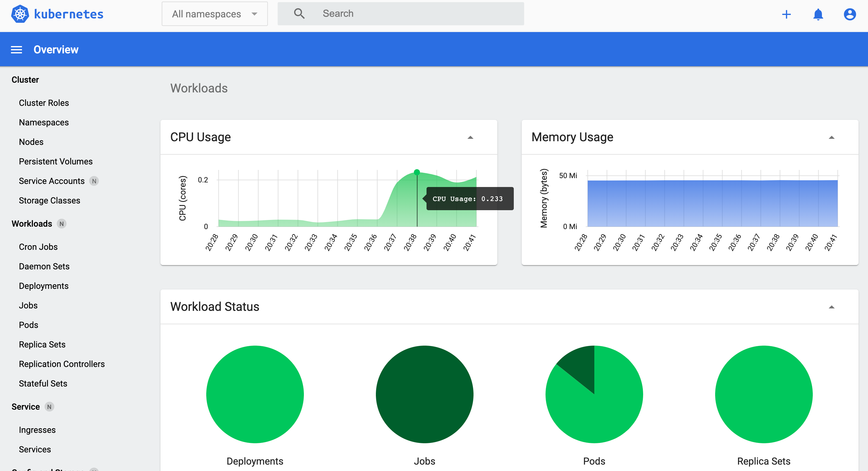
Task: Navigate to Persistent Volumes
Action: (56, 161)
